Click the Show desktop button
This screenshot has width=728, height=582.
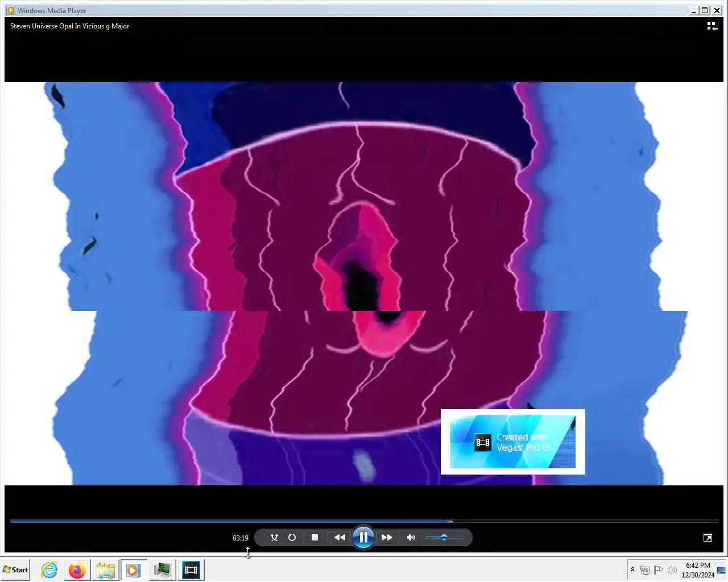click(x=722, y=570)
